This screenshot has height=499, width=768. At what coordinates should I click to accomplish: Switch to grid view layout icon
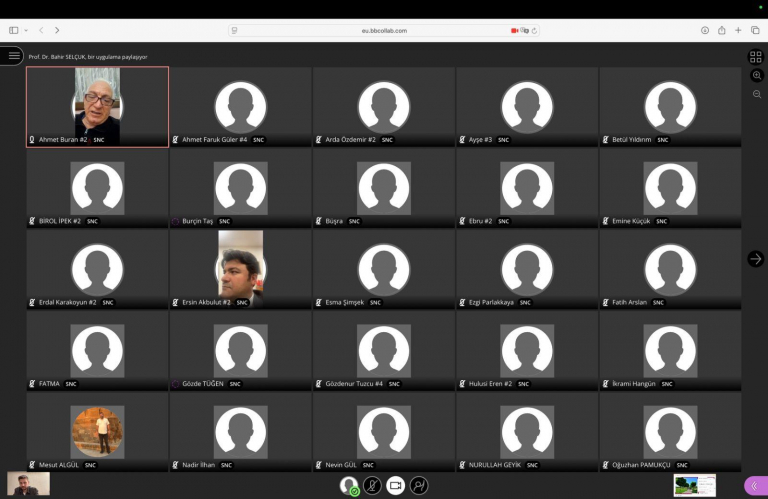pos(756,57)
